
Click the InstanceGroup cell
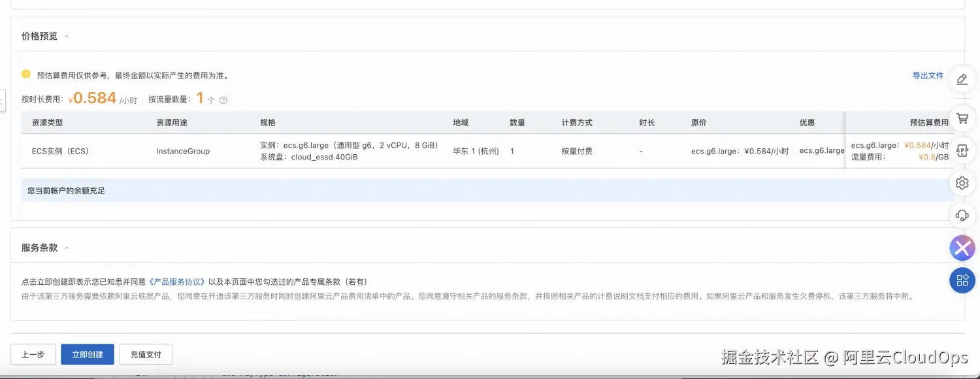pyautogui.click(x=183, y=151)
